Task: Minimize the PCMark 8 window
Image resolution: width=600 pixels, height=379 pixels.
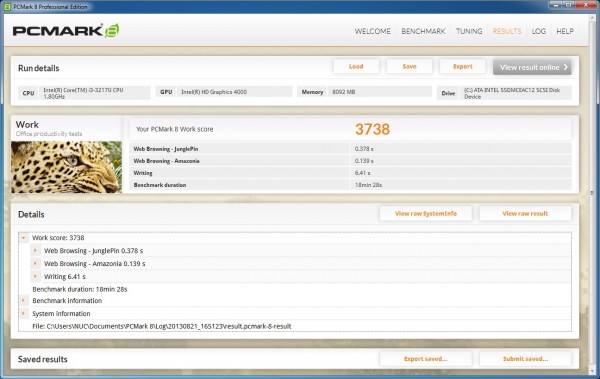Action: [556, 4]
